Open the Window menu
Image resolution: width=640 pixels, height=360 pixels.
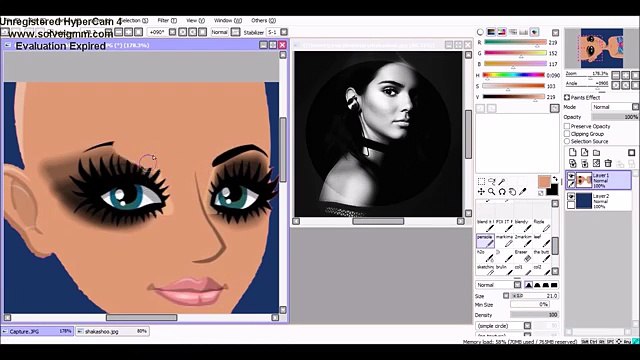tap(228, 20)
